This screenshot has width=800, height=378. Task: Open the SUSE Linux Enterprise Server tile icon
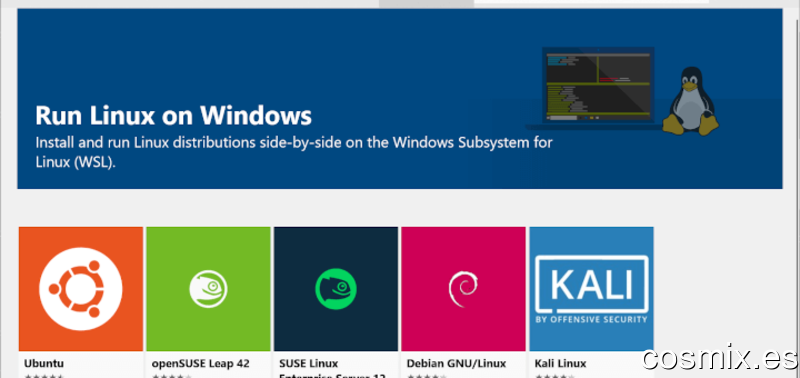[x=336, y=289]
